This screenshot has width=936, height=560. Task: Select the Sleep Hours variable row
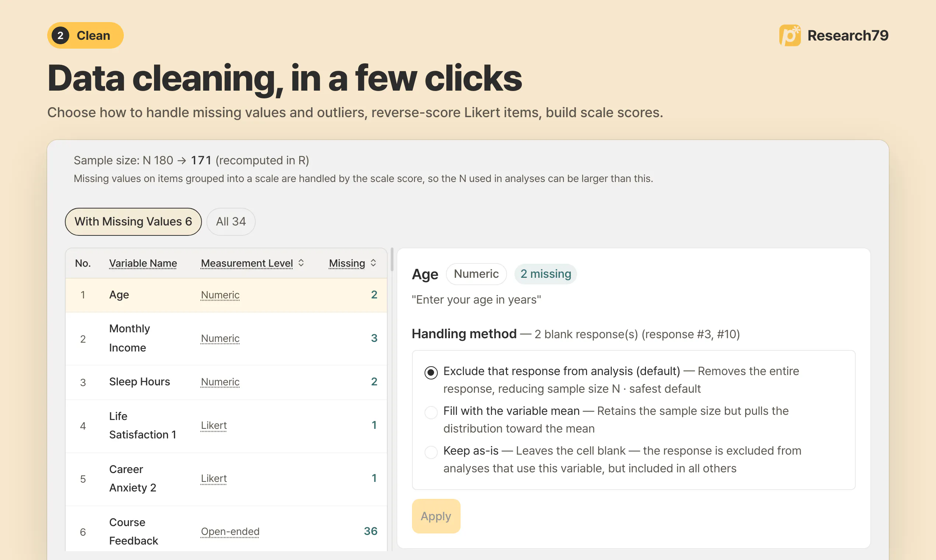pyautogui.click(x=226, y=382)
